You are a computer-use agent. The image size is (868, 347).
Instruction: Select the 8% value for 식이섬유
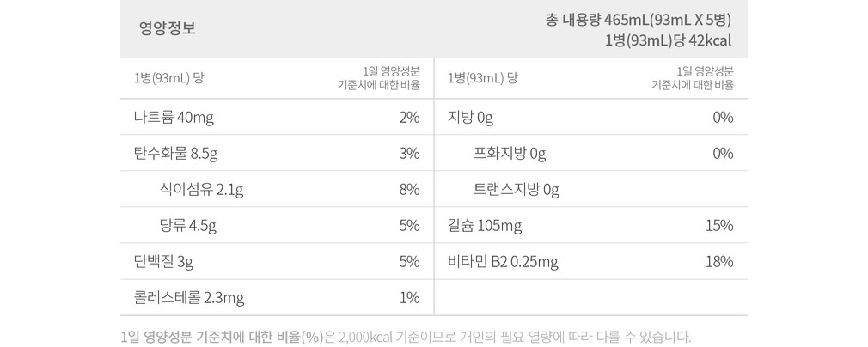409,190
